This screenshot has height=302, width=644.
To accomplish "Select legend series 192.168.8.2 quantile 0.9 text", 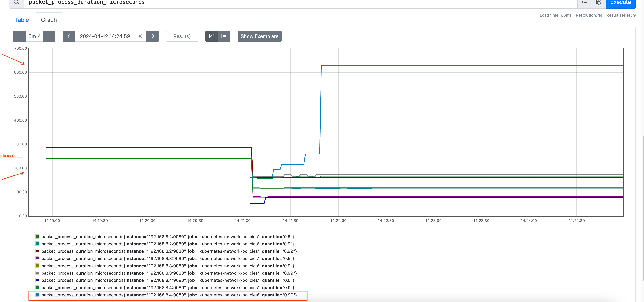I will click(x=168, y=244).
